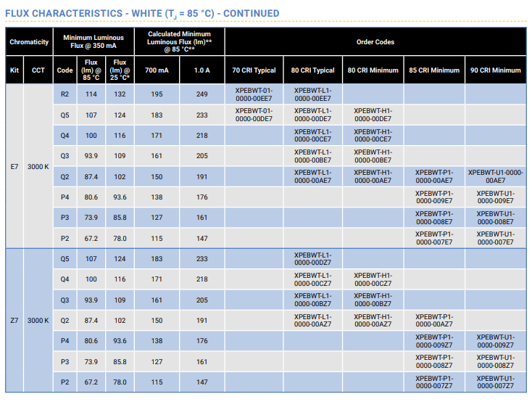Select order code XPEBWT-H1-0000-00DE7
Image resolution: width=532 pixels, height=407 pixels.
tap(373, 115)
